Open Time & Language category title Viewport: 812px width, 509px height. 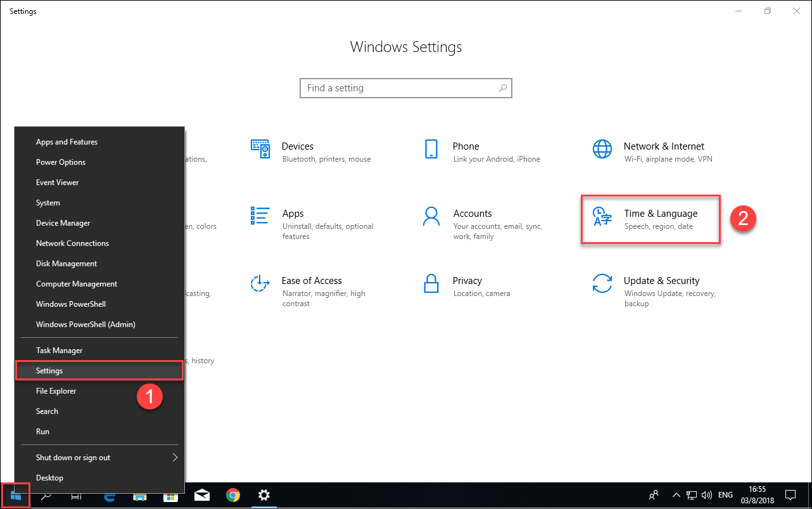click(x=661, y=214)
